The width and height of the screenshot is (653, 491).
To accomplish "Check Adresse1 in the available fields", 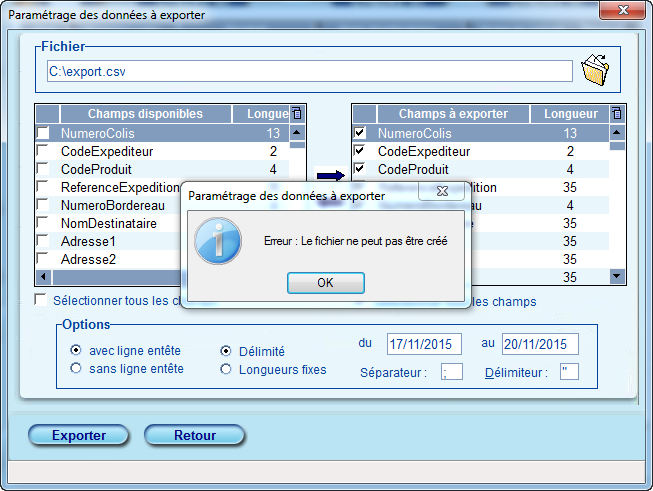I will (x=43, y=241).
